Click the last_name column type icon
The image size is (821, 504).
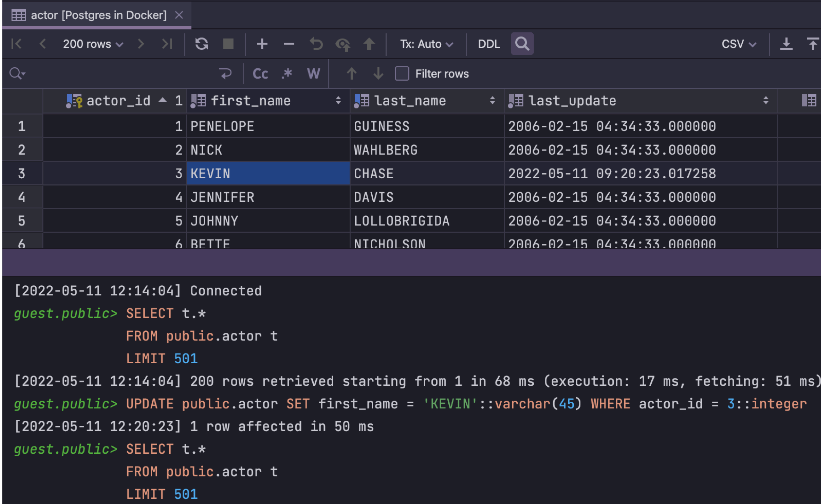pos(361,101)
